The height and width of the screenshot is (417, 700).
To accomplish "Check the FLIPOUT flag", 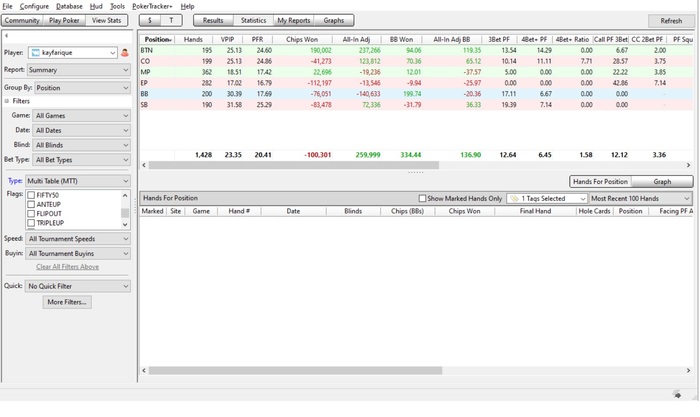I will coord(31,214).
